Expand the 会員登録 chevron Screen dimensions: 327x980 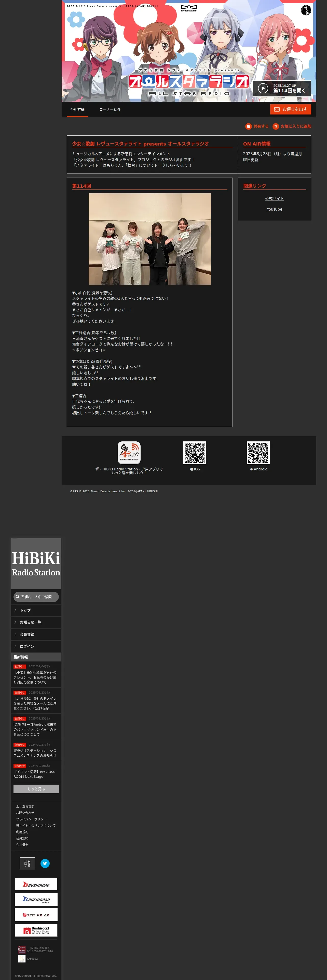[x=15, y=635]
